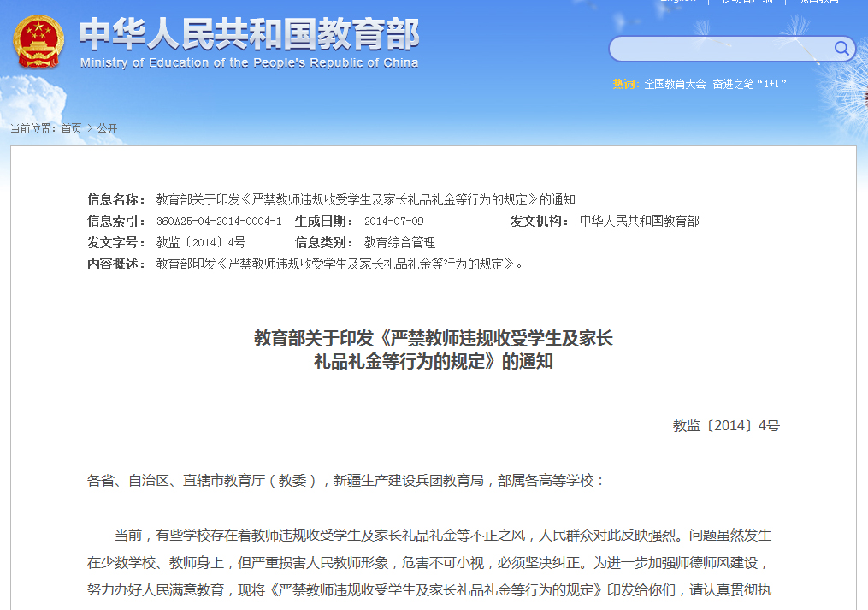
Task: Select 教监〔2014〕4号 in the 发文字号 row
Action: pyautogui.click(x=201, y=242)
